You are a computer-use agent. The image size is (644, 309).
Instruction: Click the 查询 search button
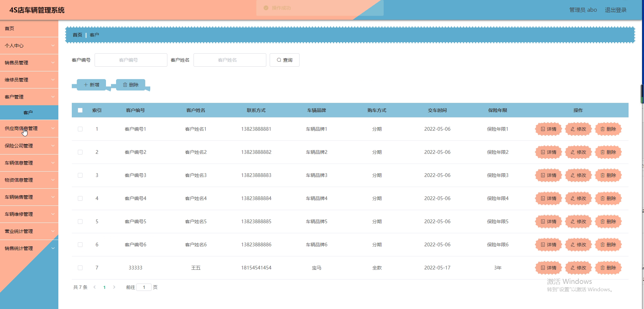284,60
